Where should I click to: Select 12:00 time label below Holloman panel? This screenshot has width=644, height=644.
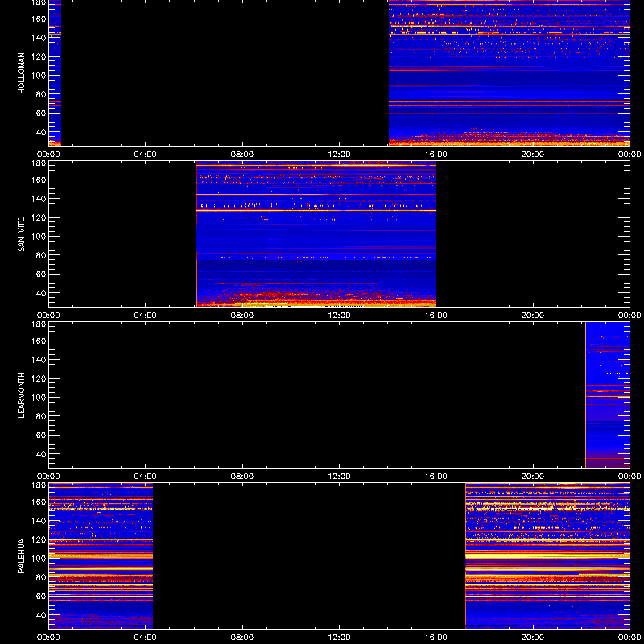tap(339, 155)
